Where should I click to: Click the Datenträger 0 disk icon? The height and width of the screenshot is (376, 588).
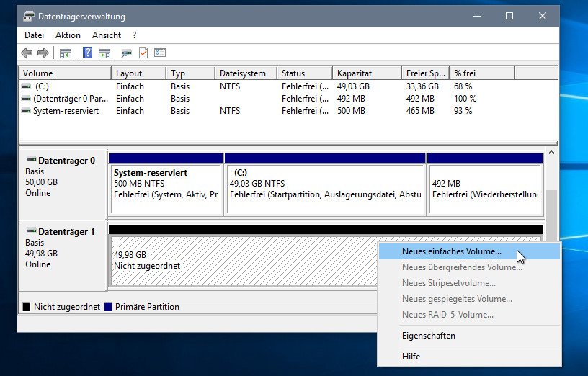[32, 159]
